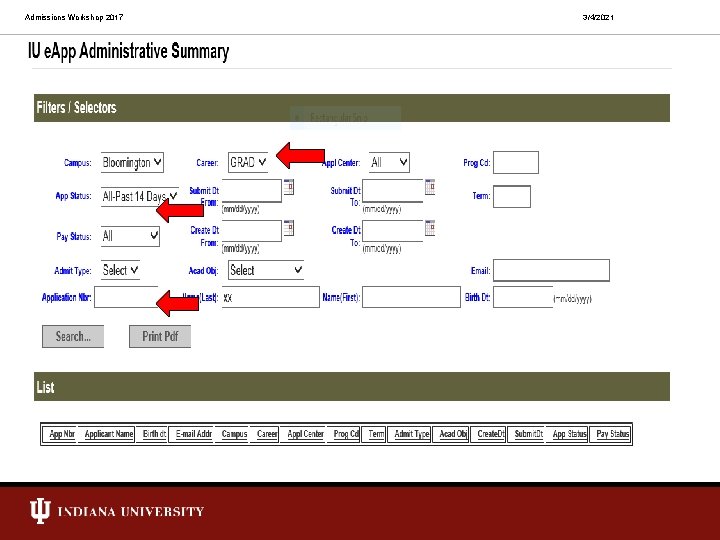Click the Application Nbr input field
The width and height of the screenshot is (720, 540).
click(x=126, y=297)
